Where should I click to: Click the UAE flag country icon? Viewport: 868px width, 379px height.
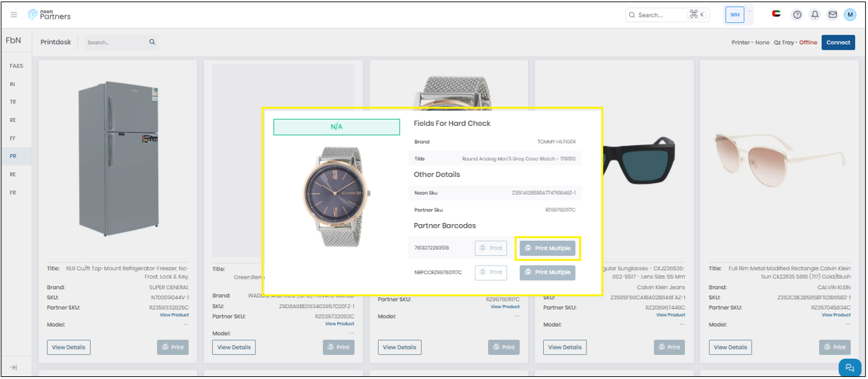tap(776, 14)
